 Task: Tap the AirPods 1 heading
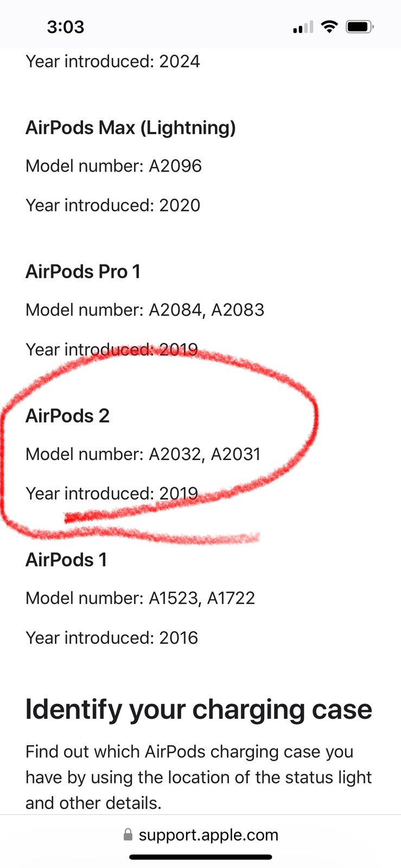[66, 559]
